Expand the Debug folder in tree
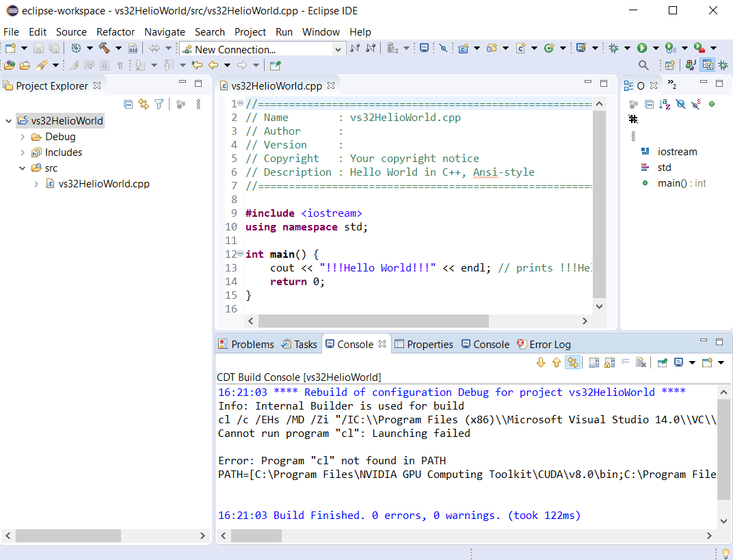 (x=23, y=137)
